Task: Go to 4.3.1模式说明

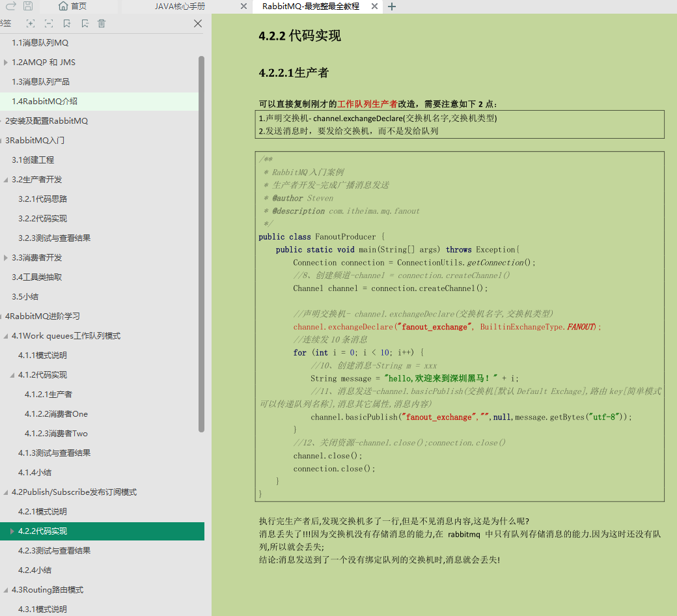Action: [43, 609]
